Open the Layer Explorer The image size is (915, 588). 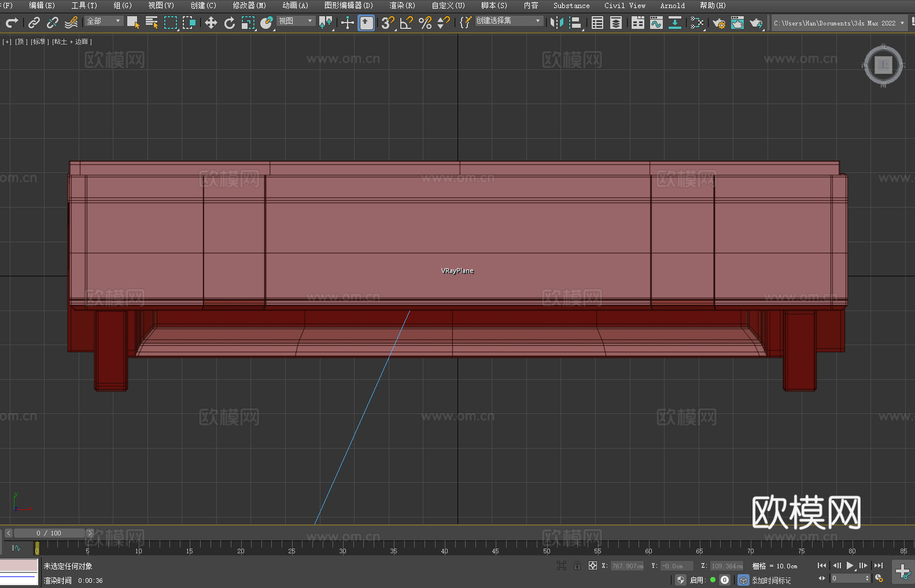(x=616, y=23)
